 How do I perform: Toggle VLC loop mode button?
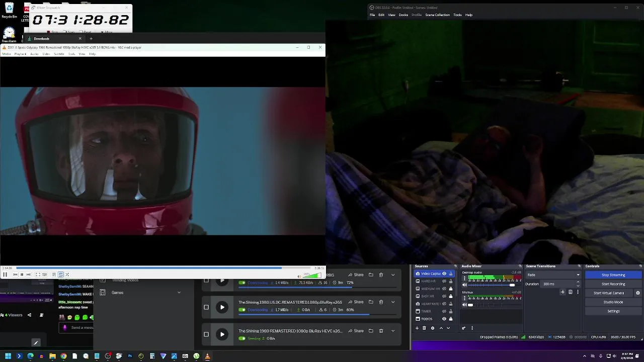[x=60, y=275]
